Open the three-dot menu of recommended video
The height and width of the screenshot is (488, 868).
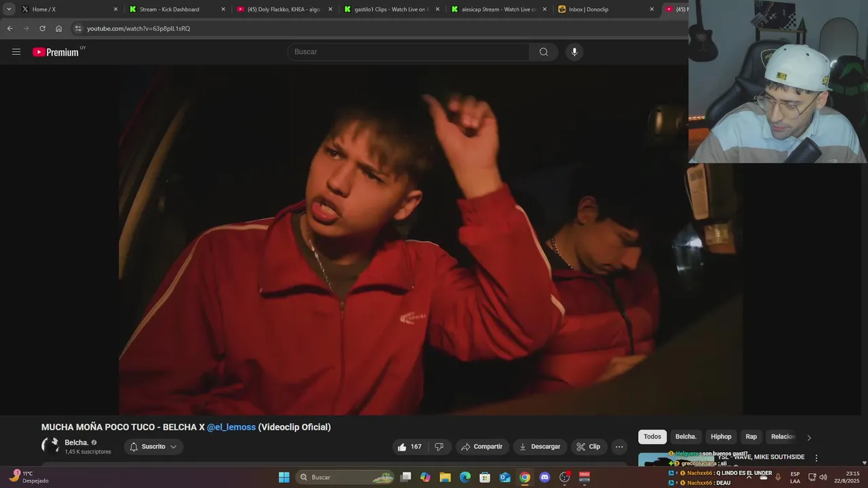pos(816,458)
